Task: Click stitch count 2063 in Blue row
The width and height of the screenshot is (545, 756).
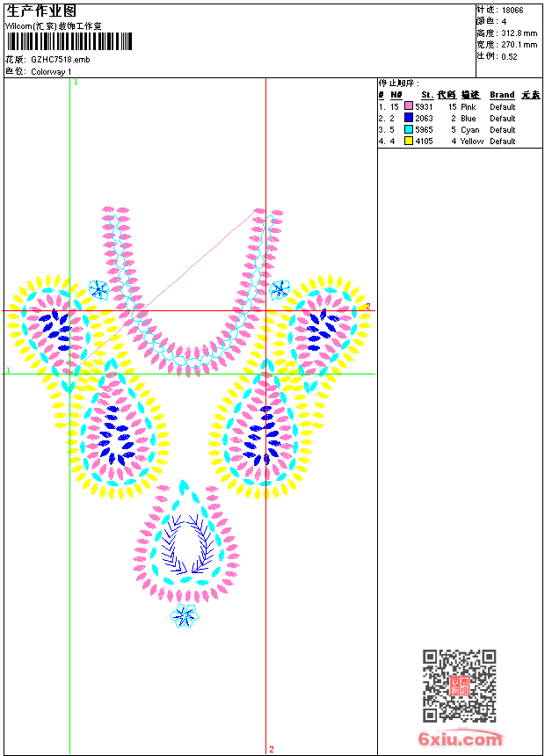Action: [424, 119]
